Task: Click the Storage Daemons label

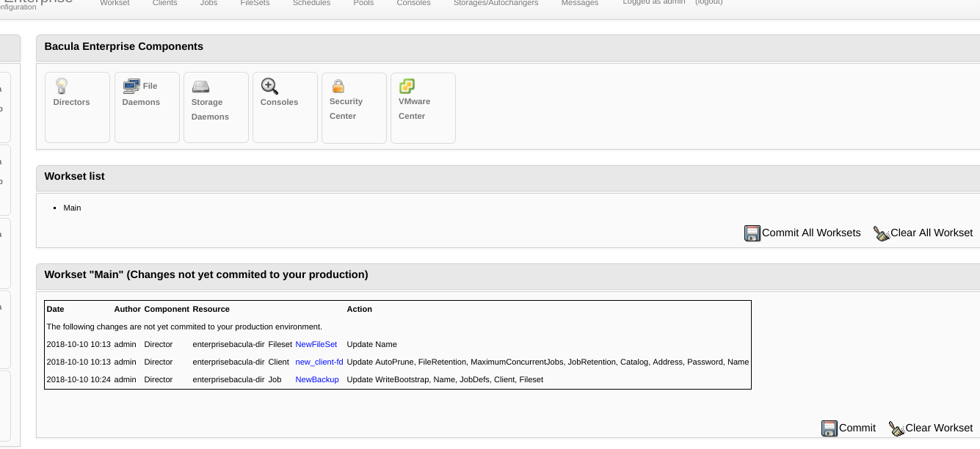Action: [x=210, y=109]
